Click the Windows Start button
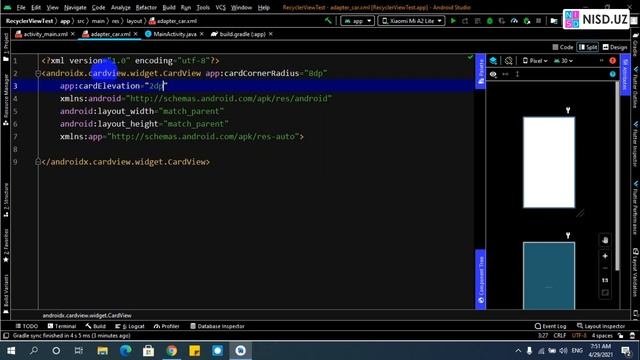Viewport: 640px width, 360px height. [11, 351]
